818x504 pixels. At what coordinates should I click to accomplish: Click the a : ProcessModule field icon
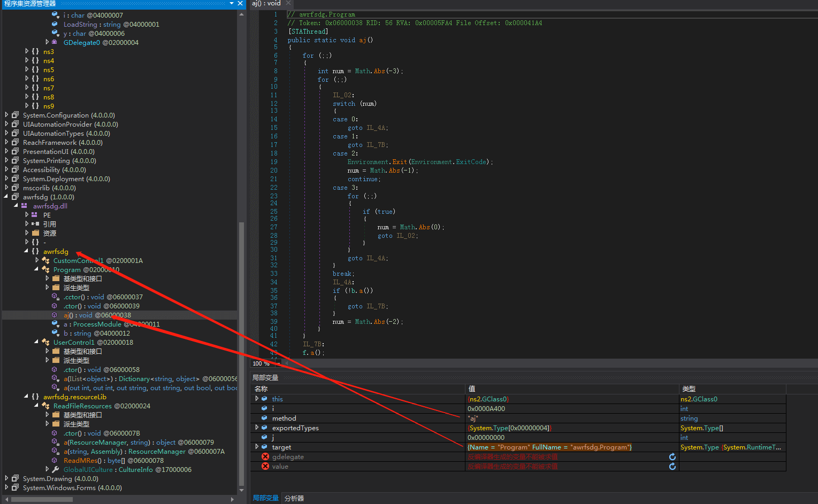pos(55,324)
